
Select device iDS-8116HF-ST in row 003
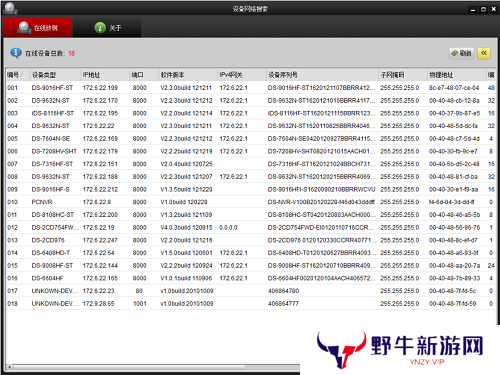(x=53, y=113)
